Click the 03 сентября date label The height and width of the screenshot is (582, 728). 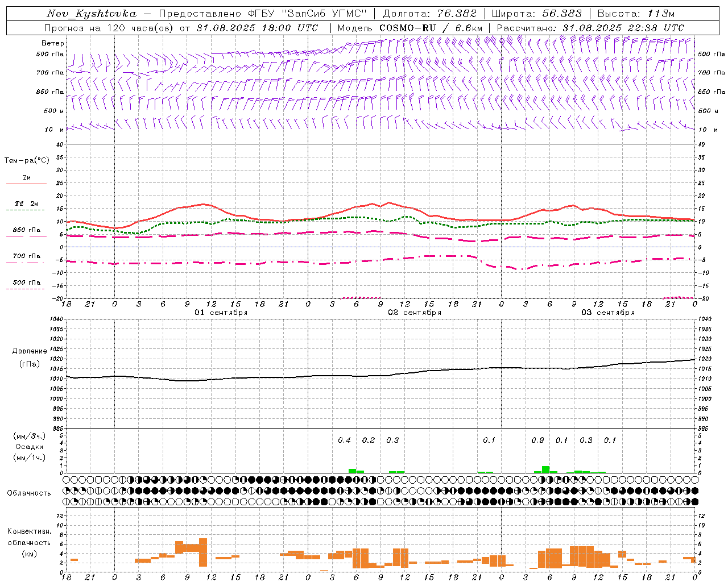(608, 313)
